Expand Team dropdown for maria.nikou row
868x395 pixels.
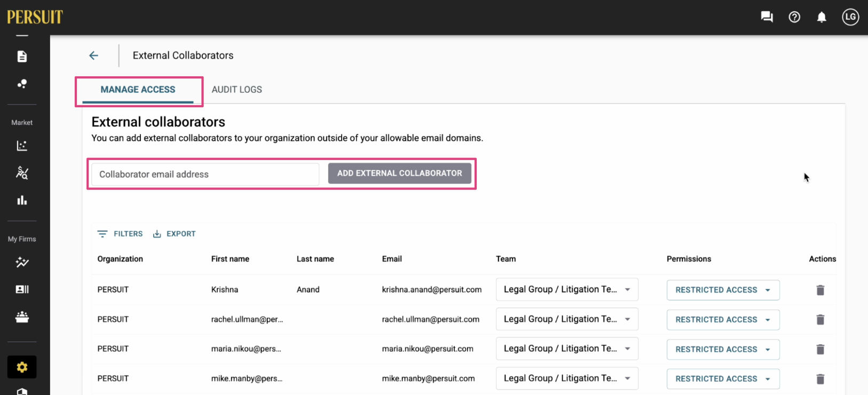tap(567, 349)
